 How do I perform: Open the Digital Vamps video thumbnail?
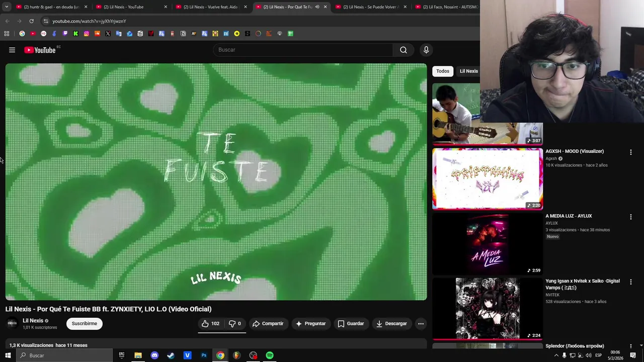click(488, 308)
